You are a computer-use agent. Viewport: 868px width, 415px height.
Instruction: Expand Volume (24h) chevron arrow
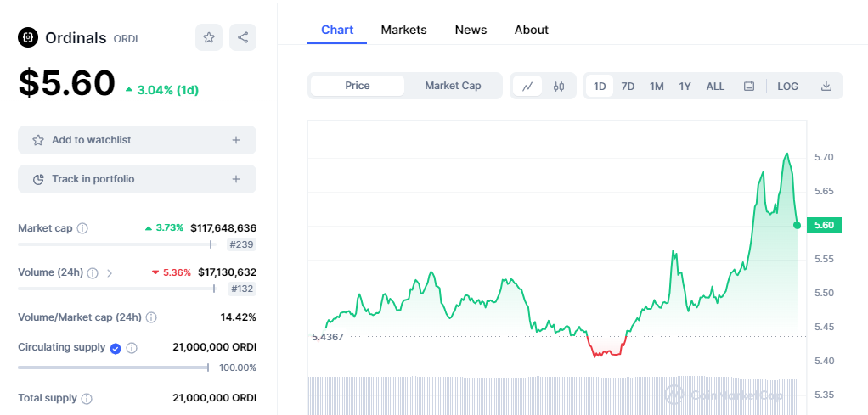click(110, 272)
